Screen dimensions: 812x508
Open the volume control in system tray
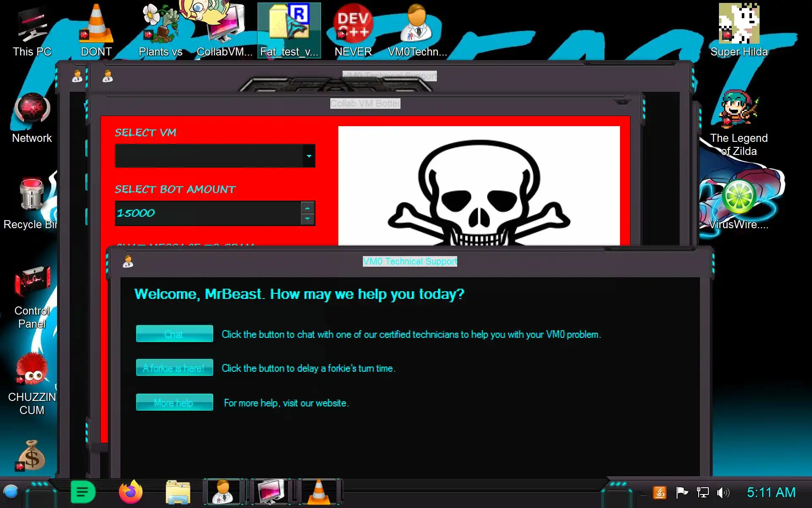pos(723,493)
